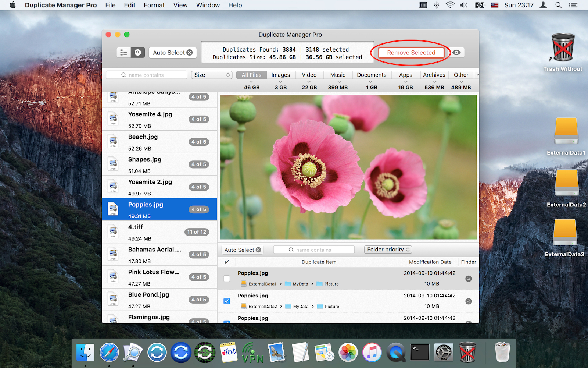Reveal ExternalData2 Poppies.jpg in Finder

point(468,301)
